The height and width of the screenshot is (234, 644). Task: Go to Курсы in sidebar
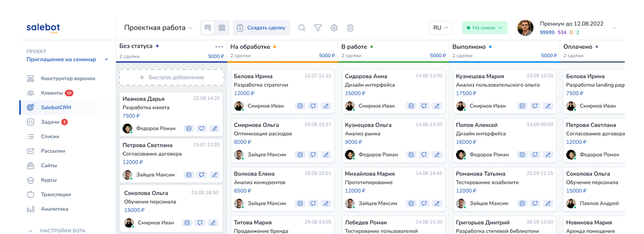[x=49, y=180]
